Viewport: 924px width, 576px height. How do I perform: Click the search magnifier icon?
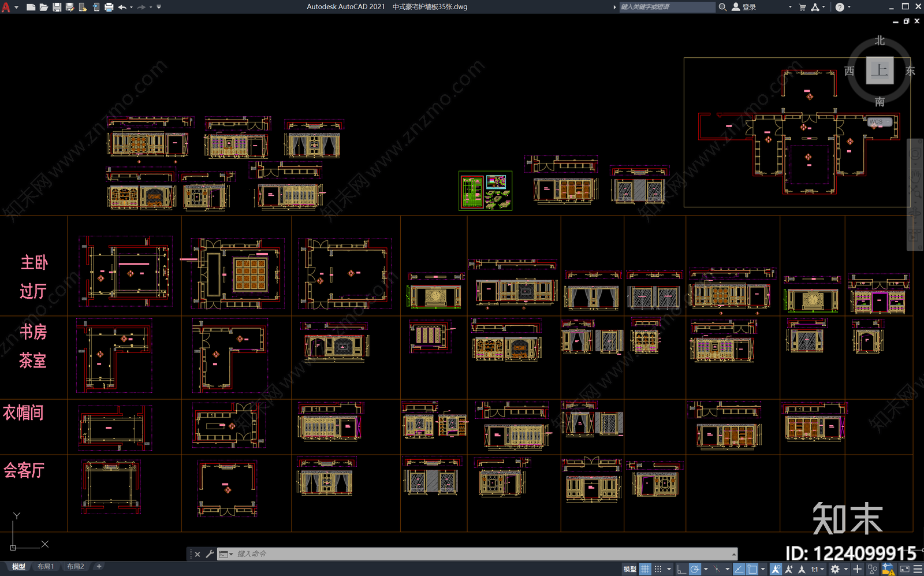[x=722, y=7]
